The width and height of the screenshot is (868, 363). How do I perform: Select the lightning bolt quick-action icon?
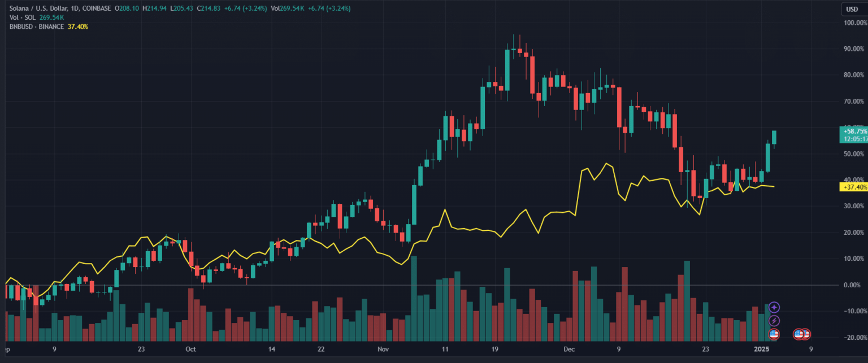[774, 320]
